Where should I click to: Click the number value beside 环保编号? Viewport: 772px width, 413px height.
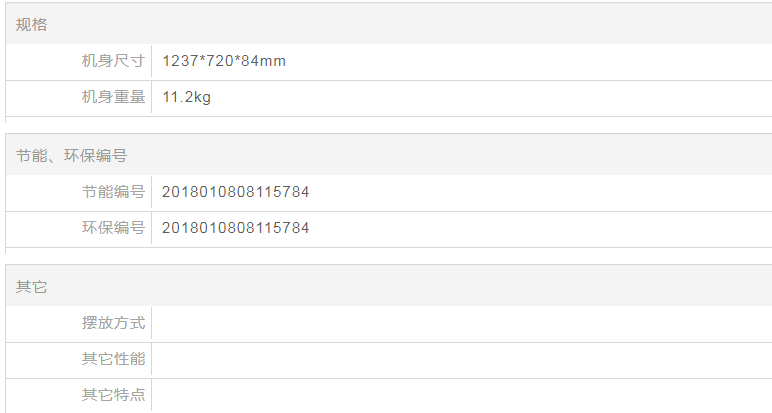pyautogui.click(x=235, y=228)
